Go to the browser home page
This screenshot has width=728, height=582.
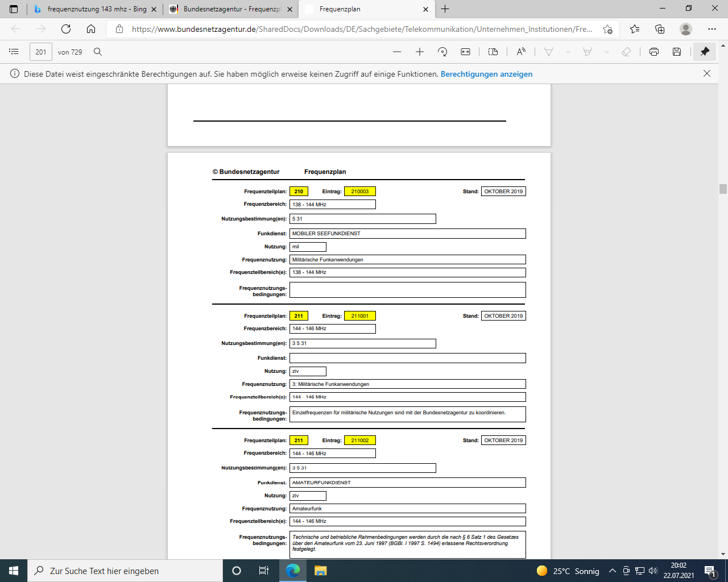(x=91, y=29)
